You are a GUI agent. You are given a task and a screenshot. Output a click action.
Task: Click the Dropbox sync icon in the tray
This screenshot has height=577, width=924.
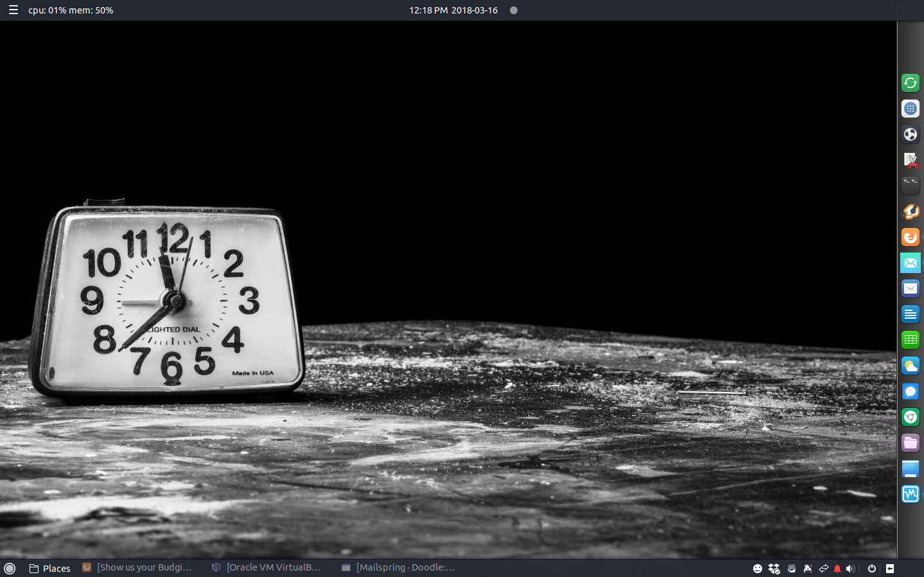pyautogui.click(x=773, y=568)
